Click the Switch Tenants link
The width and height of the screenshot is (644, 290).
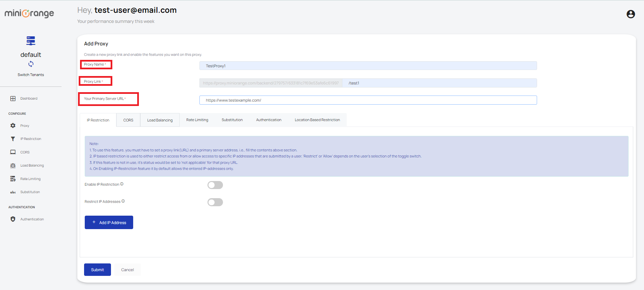pos(31,75)
